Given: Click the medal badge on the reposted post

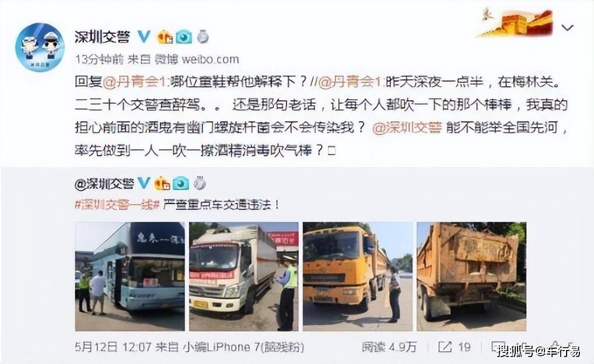Looking at the screenshot, I should [x=200, y=183].
